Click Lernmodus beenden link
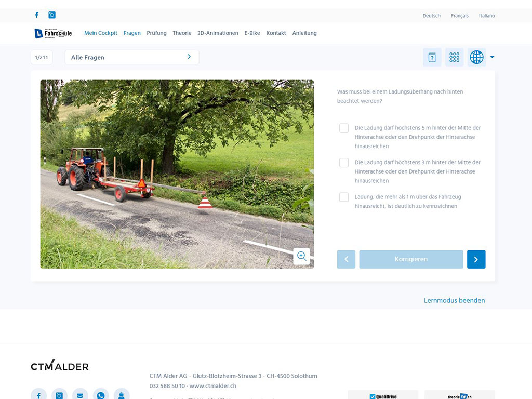Screen dimensions: 532x399 [x=454, y=300]
